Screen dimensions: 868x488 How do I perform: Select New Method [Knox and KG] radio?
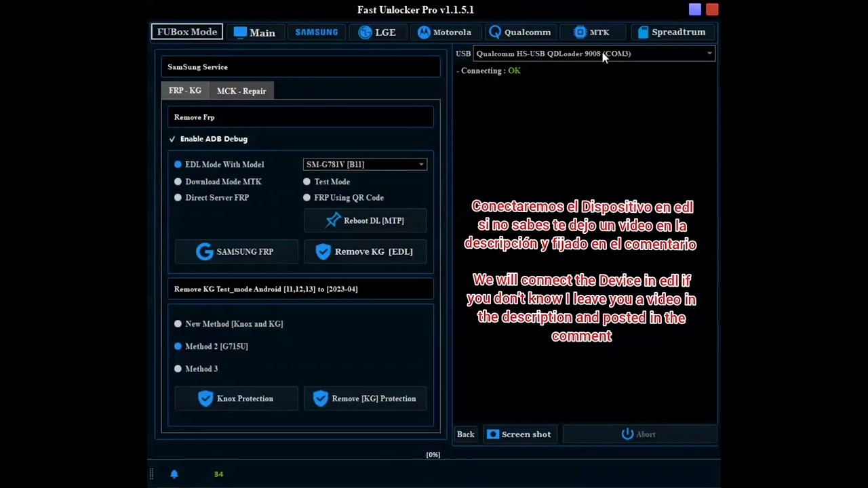click(x=178, y=324)
